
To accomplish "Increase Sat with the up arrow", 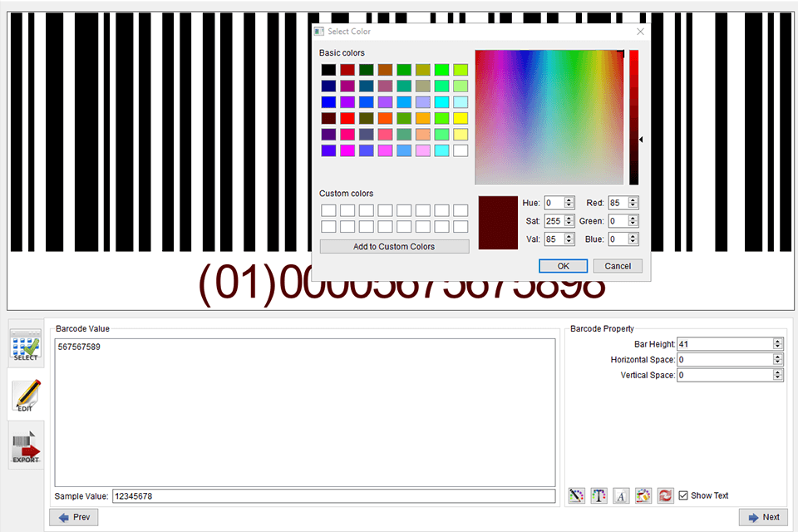I will coord(569,218).
